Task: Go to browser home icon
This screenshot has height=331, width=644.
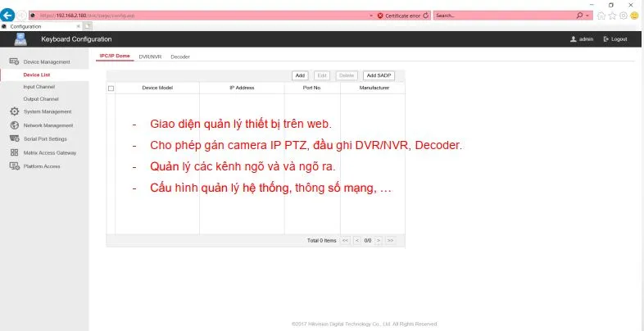Action: click(x=602, y=15)
